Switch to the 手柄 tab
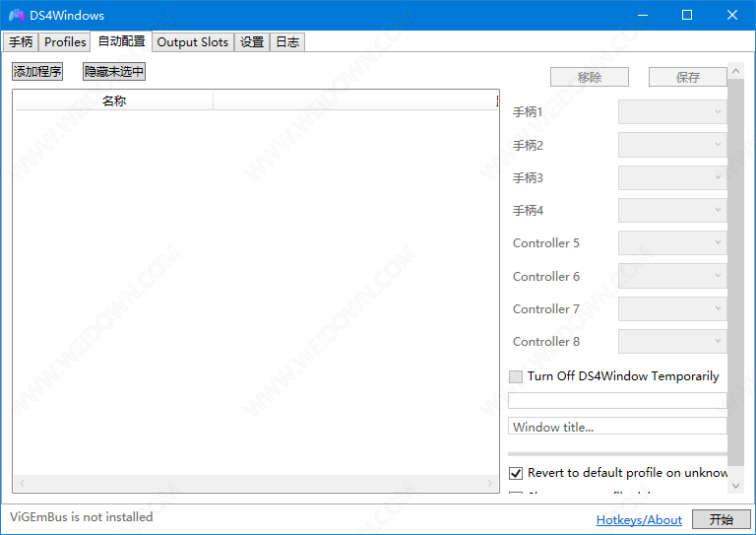The image size is (756, 535). click(x=21, y=42)
